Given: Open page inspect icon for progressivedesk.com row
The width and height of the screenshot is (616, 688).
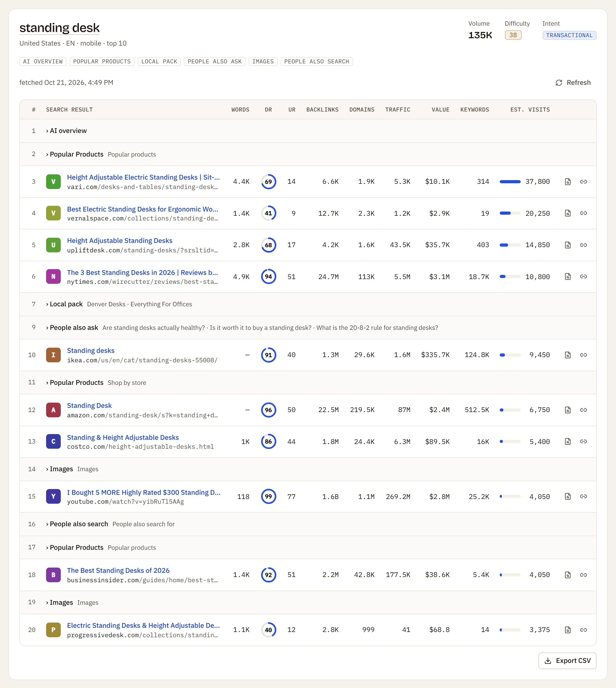Looking at the screenshot, I should [568, 630].
